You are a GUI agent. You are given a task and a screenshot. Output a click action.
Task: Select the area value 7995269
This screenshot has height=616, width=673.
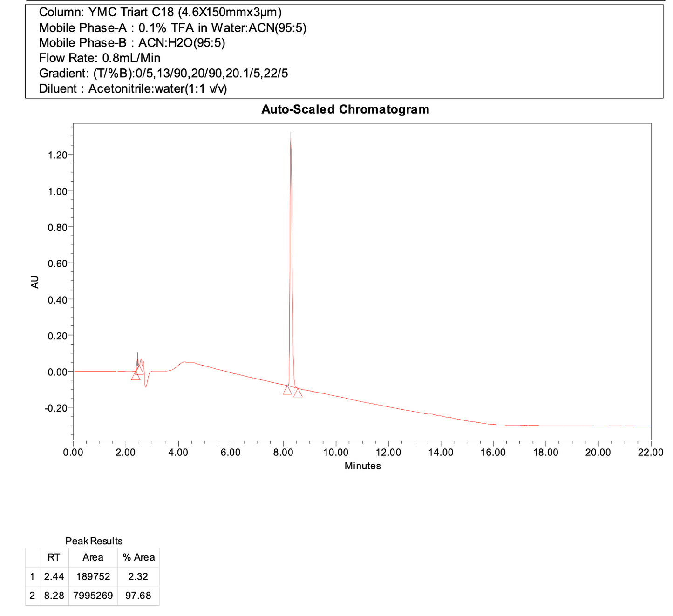tap(93, 596)
